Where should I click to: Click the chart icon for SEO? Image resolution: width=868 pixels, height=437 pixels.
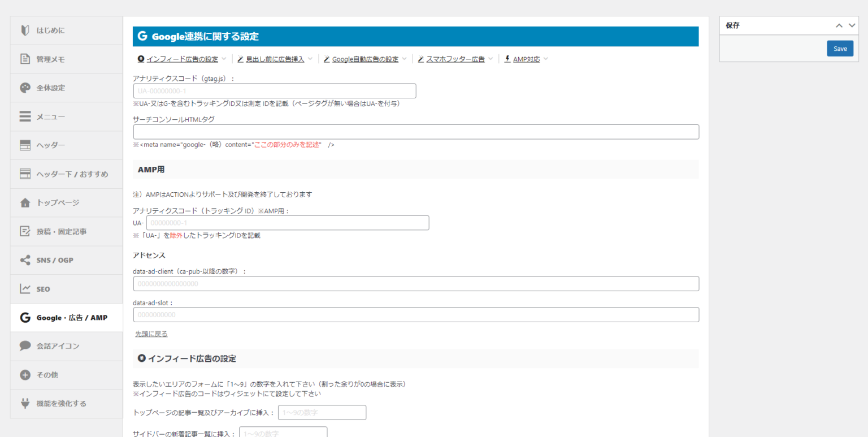pyautogui.click(x=25, y=289)
